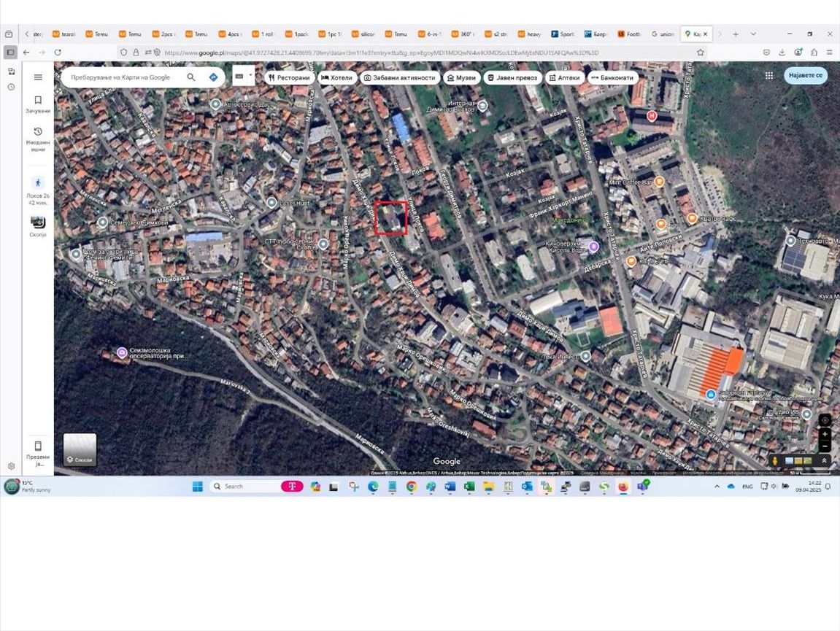Image resolution: width=840 pixels, height=631 pixels.
Task: Click the Најавете се sign-in button
Action: pyautogui.click(x=806, y=76)
